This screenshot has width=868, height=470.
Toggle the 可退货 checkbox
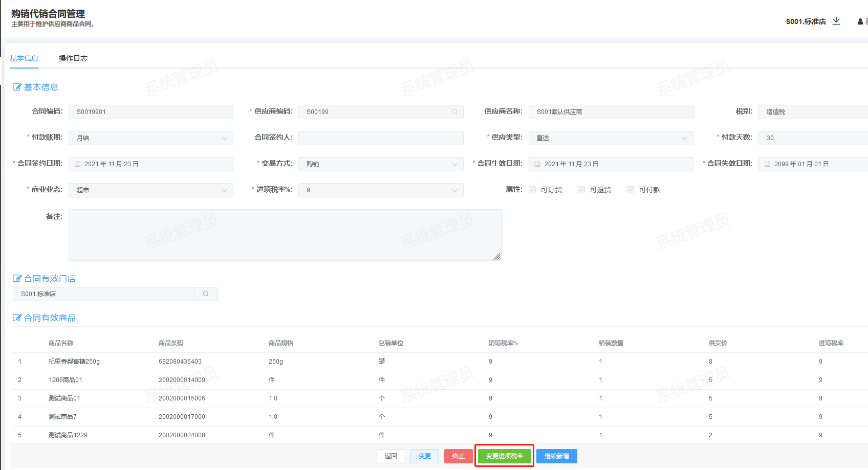coord(581,190)
